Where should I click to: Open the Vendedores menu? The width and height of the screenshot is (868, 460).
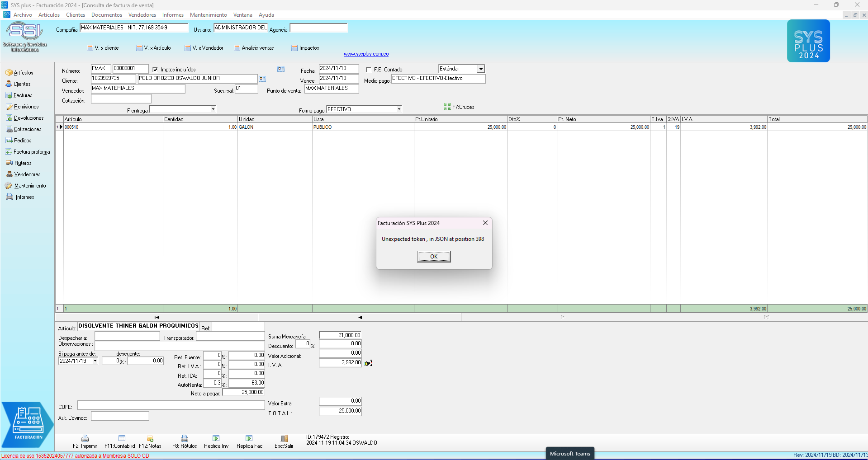click(x=142, y=15)
